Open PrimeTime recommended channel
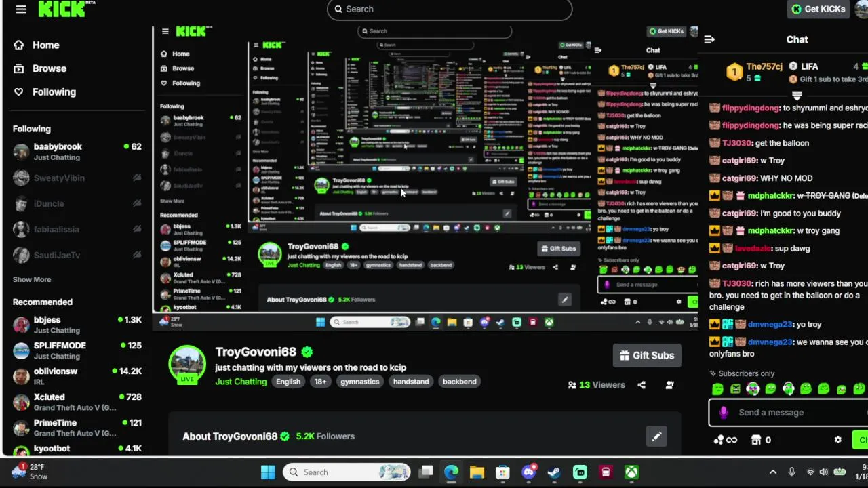Image resolution: width=868 pixels, height=488 pixels. click(77, 428)
